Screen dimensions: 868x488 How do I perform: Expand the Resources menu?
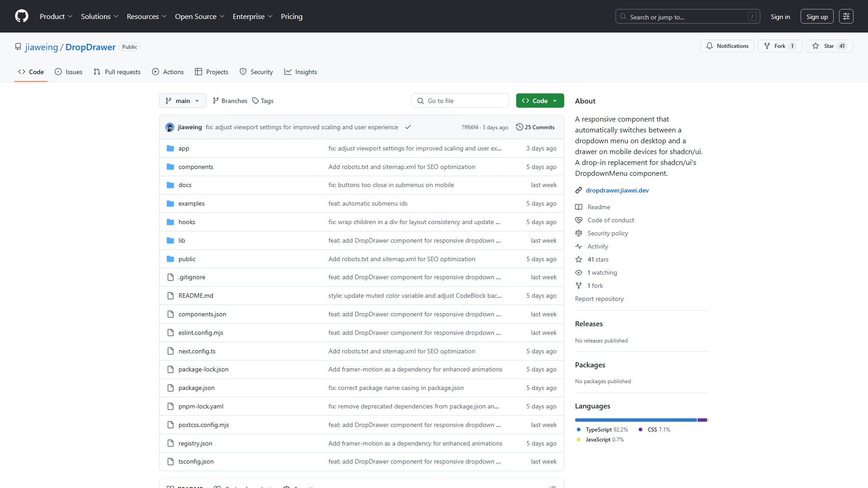[146, 16]
